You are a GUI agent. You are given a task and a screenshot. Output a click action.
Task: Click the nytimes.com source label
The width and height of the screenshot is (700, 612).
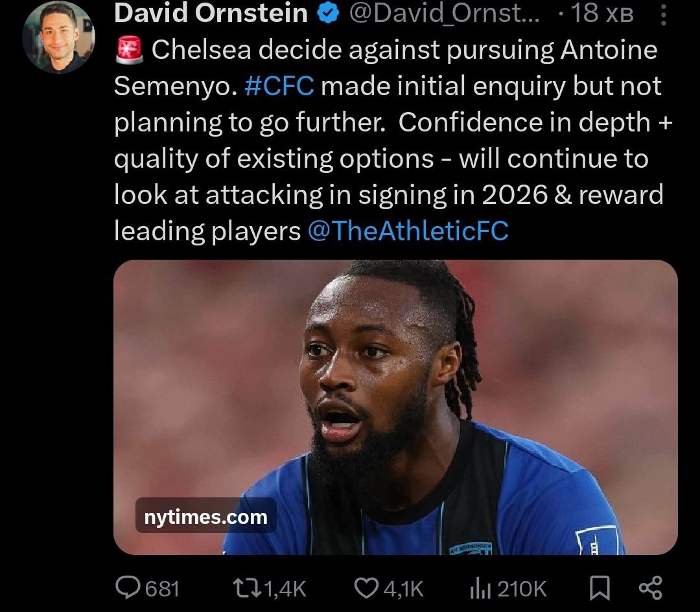click(x=206, y=517)
